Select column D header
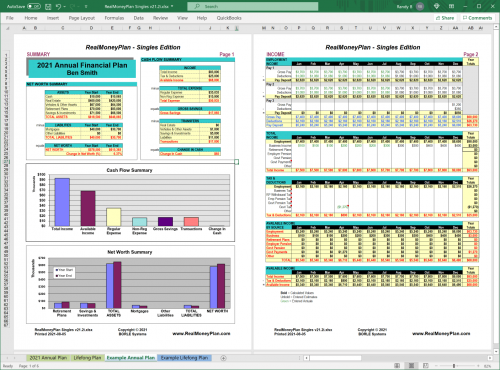The width and height of the screenshot is (500, 370). 91,28
